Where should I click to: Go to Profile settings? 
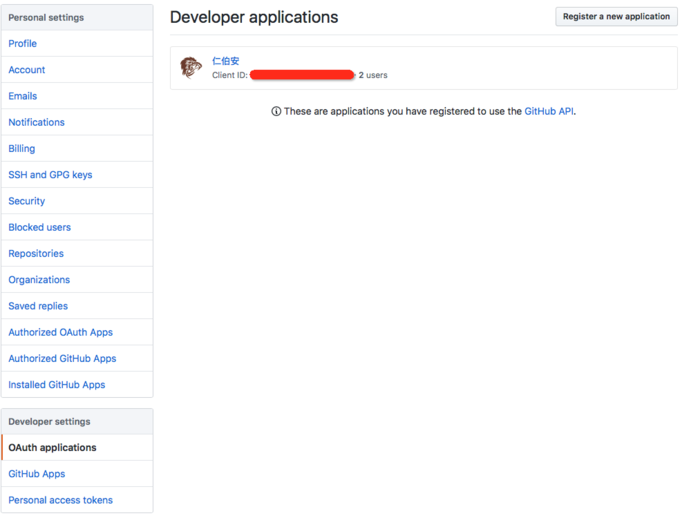(23, 44)
